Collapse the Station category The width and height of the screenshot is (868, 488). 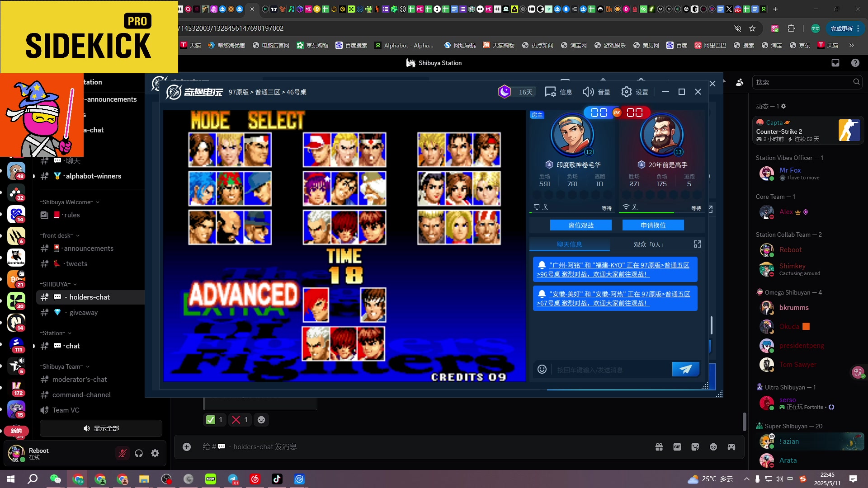(x=56, y=333)
